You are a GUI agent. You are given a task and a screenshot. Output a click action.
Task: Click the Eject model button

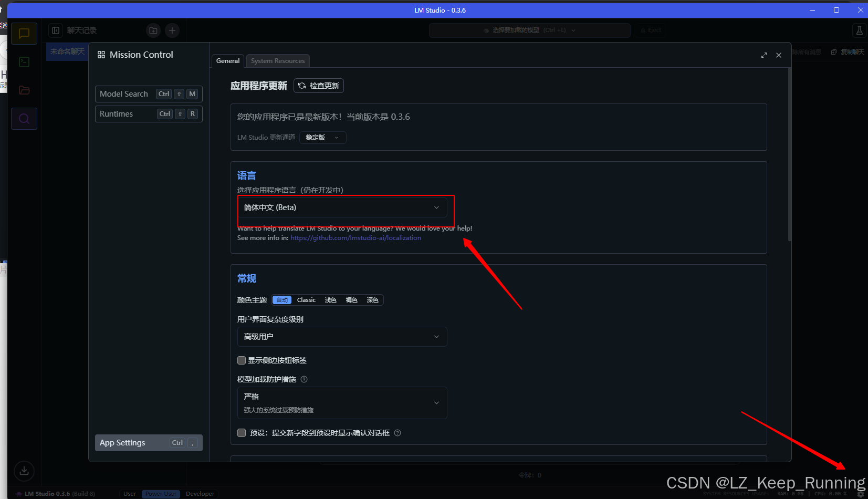pos(651,30)
